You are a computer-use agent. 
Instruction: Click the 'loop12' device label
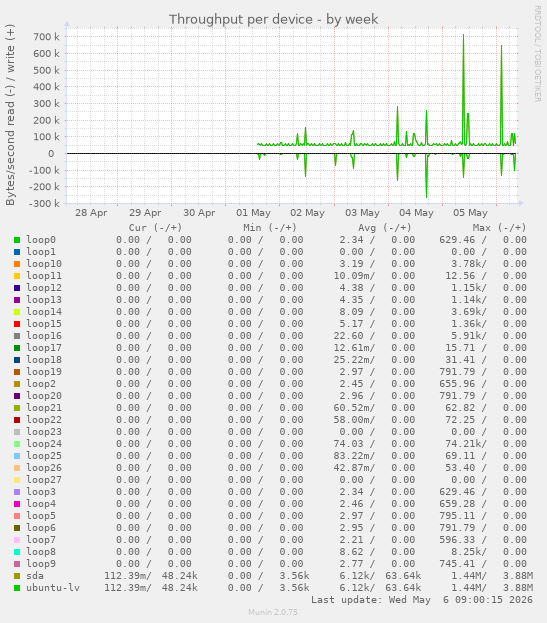tap(44, 288)
